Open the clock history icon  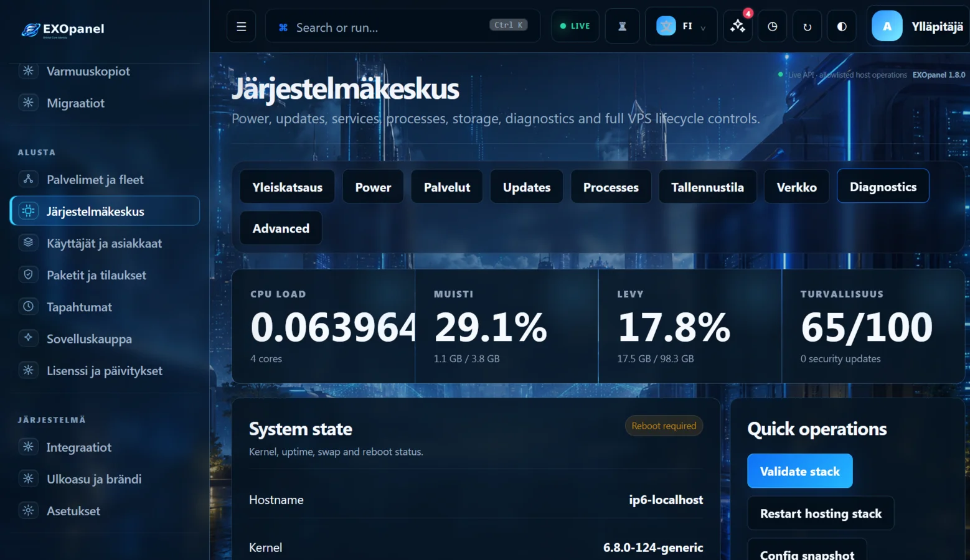(x=772, y=26)
